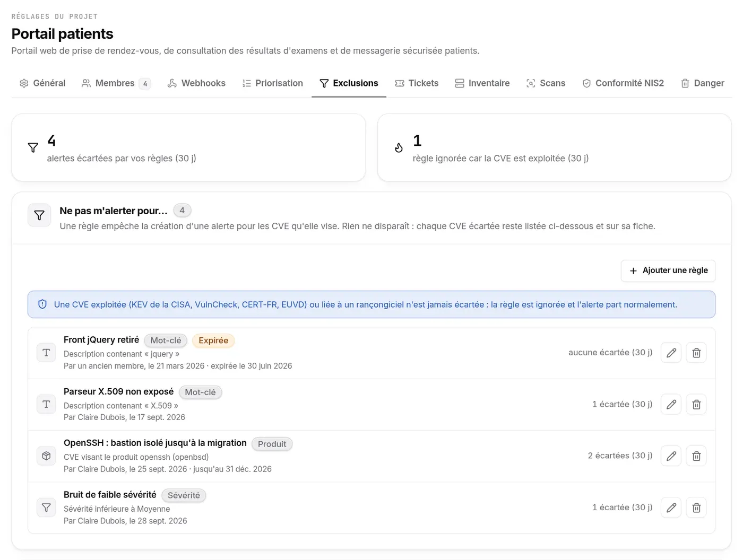Image resolution: width=743 pixels, height=560 pixels.
Task: Select the Exclusions tab
Action: (x=349, y=83)
